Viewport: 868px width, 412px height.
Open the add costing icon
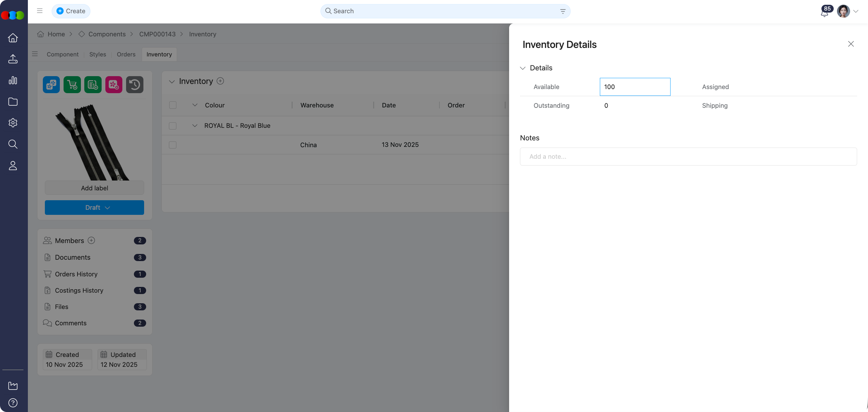[x=93, y=85]
